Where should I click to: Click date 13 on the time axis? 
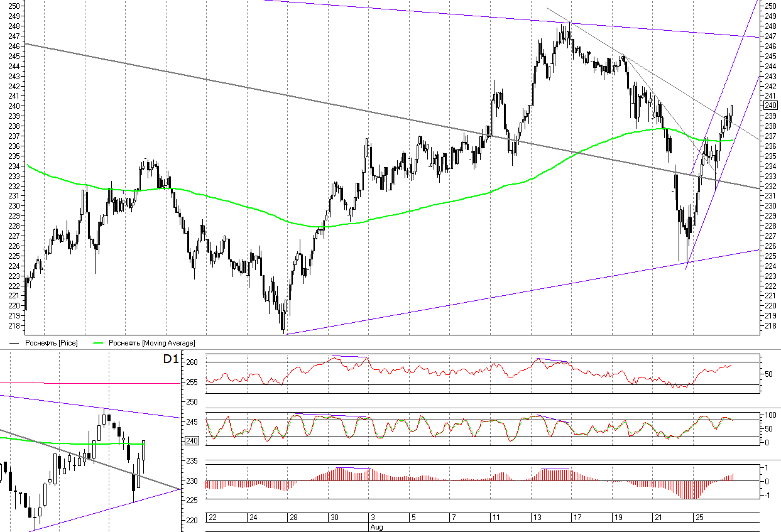(537, 518)
